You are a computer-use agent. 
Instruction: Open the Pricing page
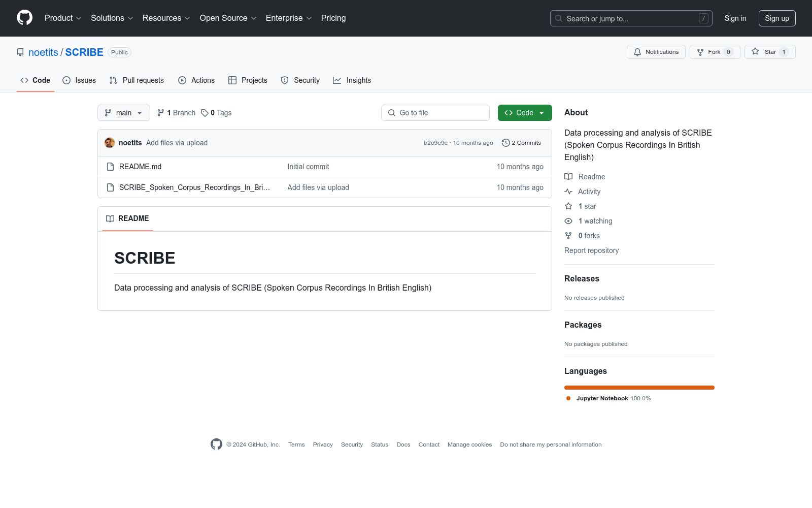(x=333, y=18)
